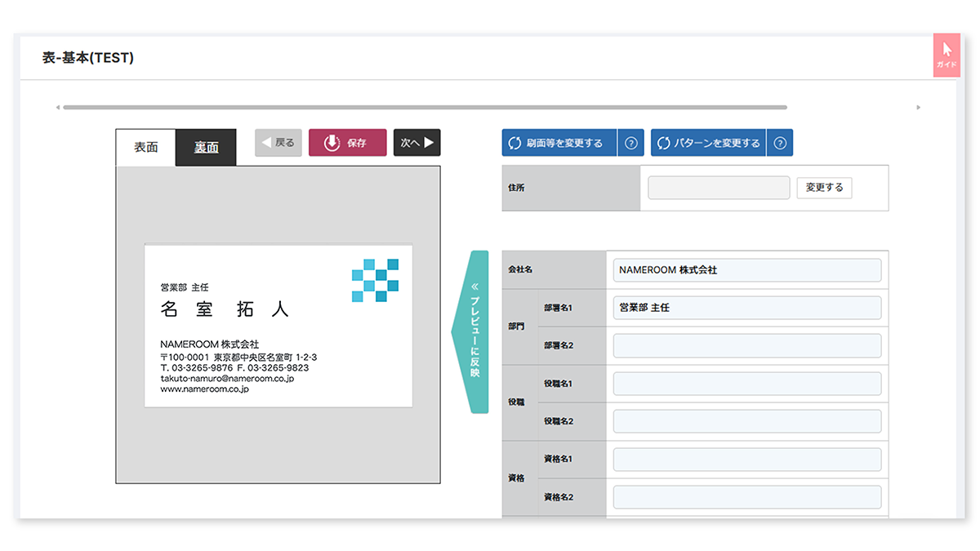Focus the 部署名1 input field

(x=747, y=308)
